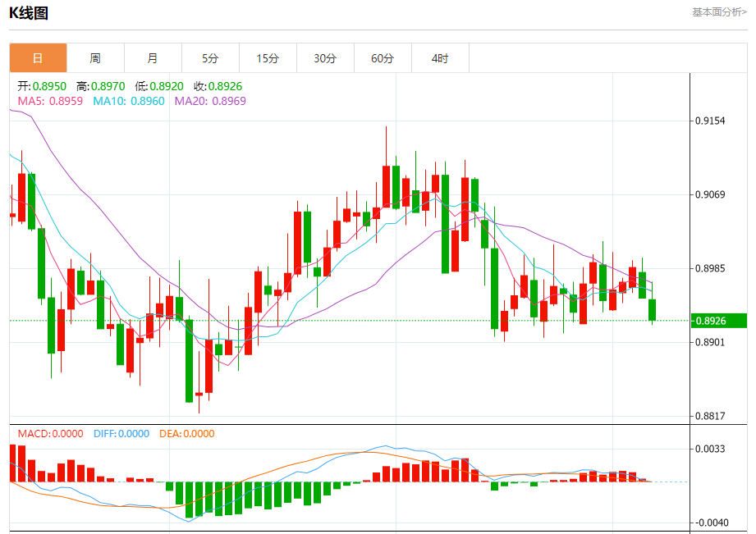This screenshot has height=534, width=756.
Task: Click the 0.8985 price axis label
Action: (710, 268)
